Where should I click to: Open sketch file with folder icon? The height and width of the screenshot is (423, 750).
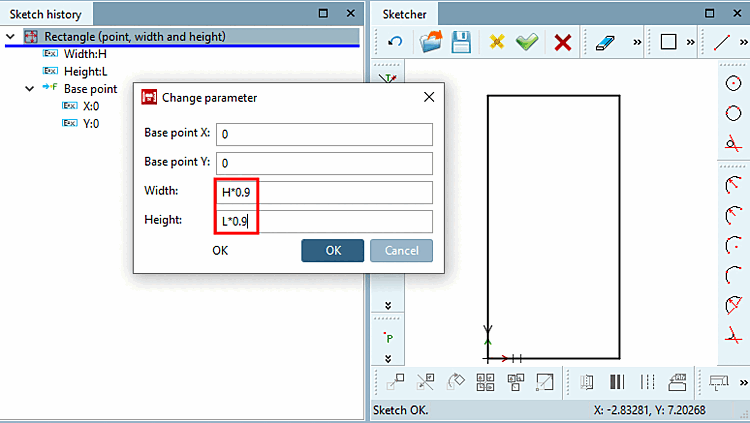(x=430, y=42)
